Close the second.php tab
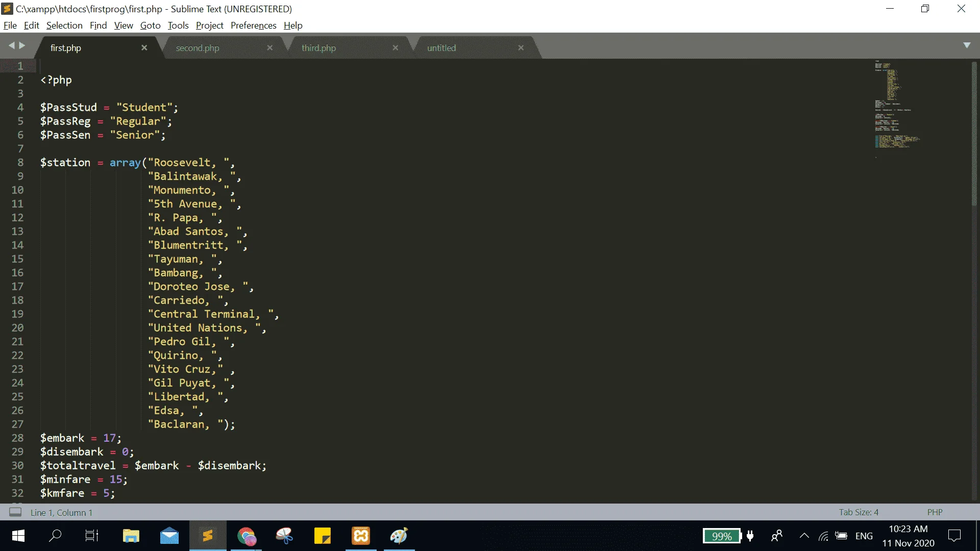Image resolution: width=980 pixels, height=551 pixels. pos(270,47)
